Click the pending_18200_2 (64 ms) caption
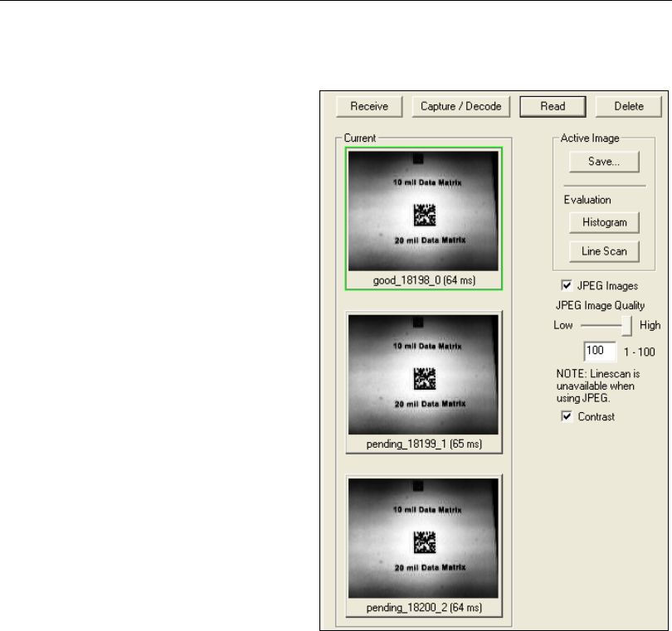This screenshot has height=631, width=672. click(x=424, y=608)
